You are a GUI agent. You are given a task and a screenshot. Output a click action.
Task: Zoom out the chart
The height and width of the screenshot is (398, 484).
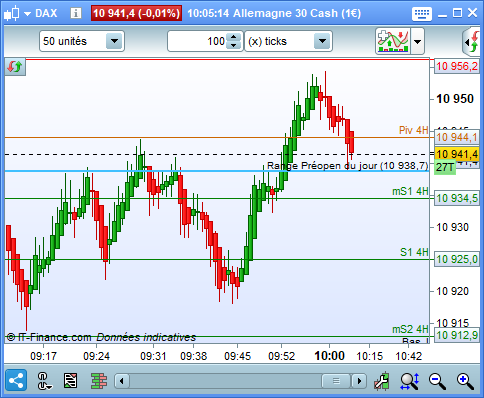click(437, 381)
